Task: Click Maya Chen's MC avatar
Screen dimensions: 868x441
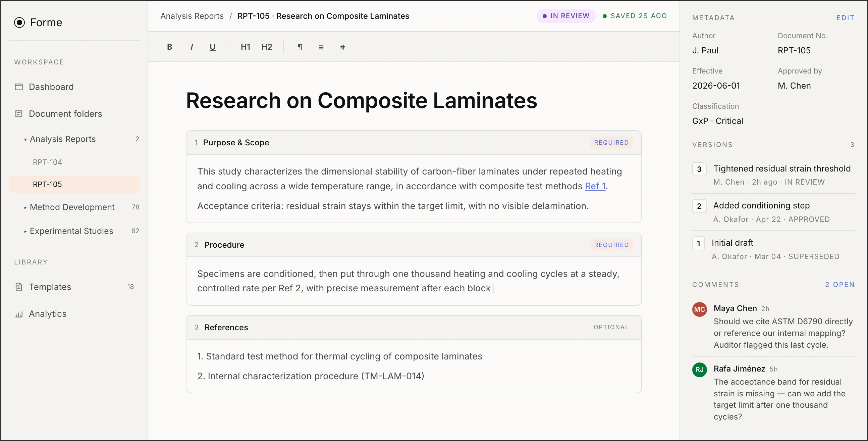Action: point(700,309)
